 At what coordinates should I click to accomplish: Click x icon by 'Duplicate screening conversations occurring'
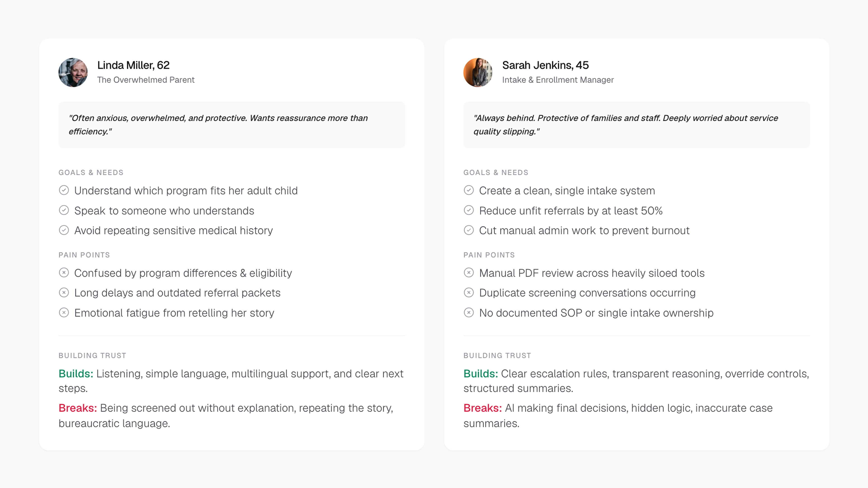(469, 293)
